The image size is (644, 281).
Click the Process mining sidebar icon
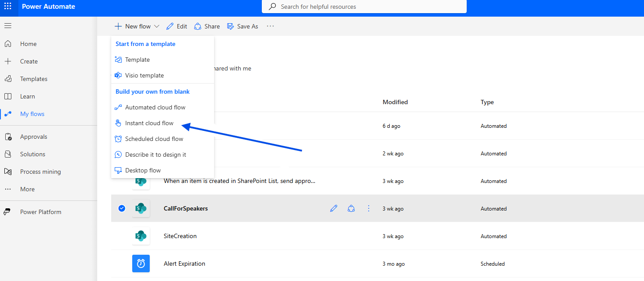click(x=8, y=172)
